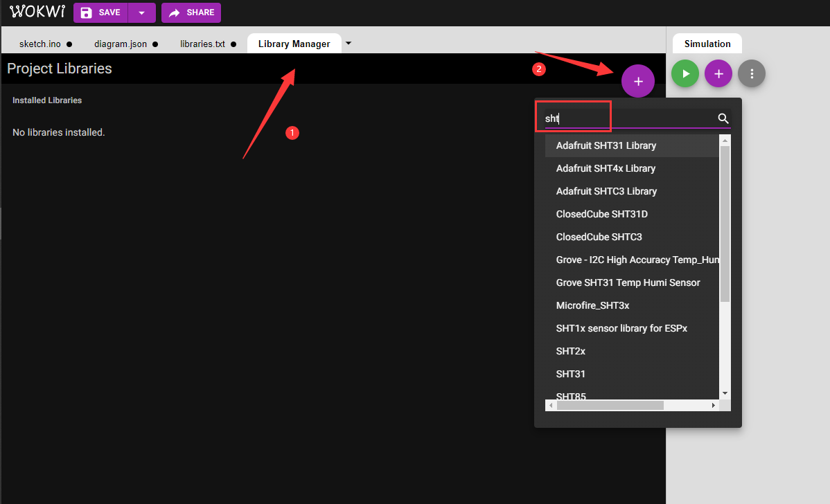This screenshot has width=830, height=504.
Task: Choose ClosedCube SHT31D
Action: 632,214
